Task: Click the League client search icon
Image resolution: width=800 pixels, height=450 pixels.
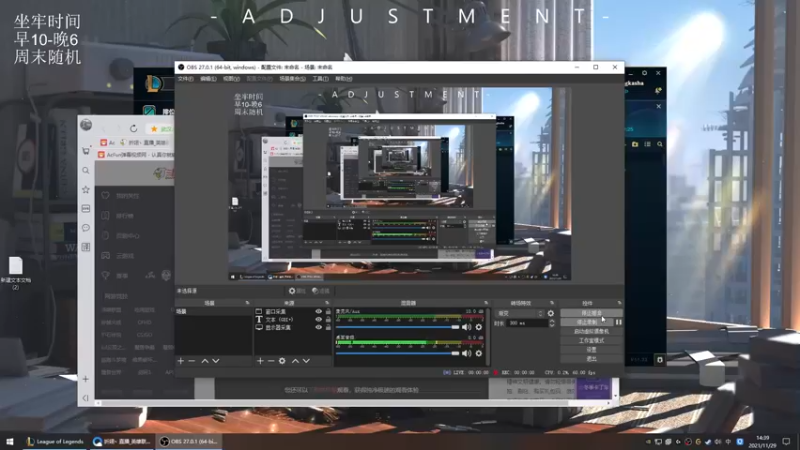Action: (x=660, y=144)
